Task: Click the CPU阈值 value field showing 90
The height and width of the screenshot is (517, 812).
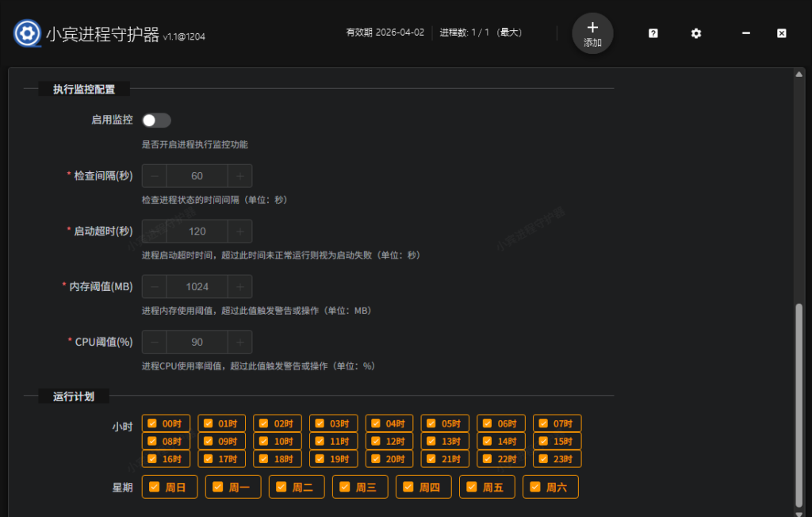Action: tap(197, 342)
